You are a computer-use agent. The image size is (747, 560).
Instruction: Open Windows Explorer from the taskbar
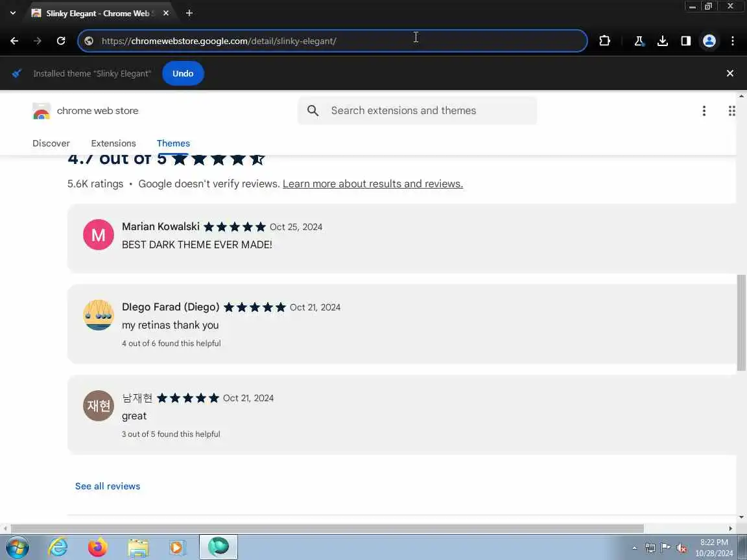[x=138, y=547]
